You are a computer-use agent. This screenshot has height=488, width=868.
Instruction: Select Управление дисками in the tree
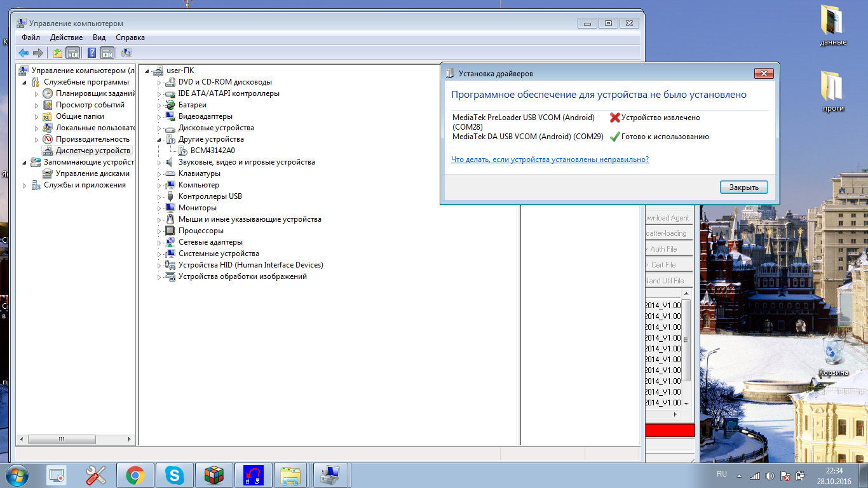click(92, 173)
